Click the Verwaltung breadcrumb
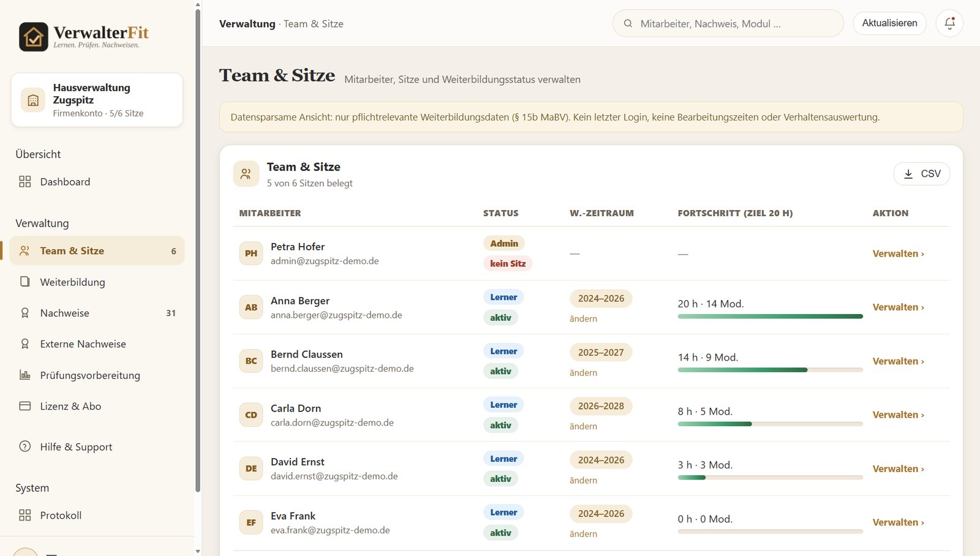The image size is (980, 556). point(247,24)
